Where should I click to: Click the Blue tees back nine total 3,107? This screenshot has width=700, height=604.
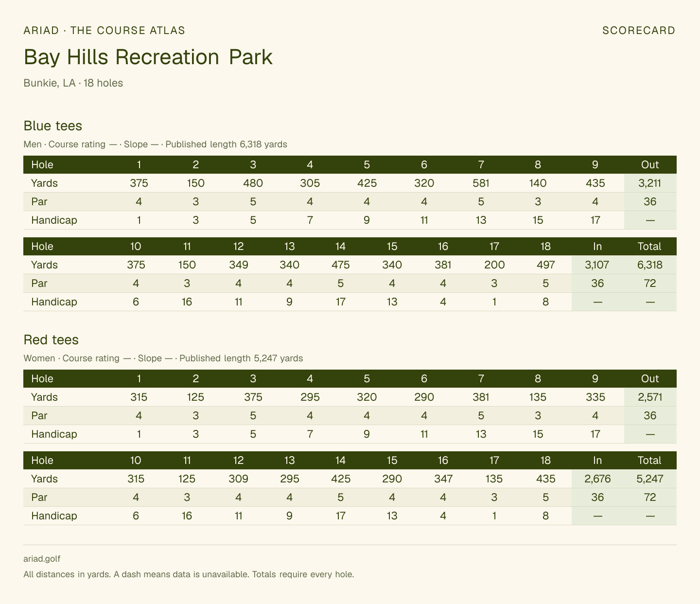tap(597, 265)
